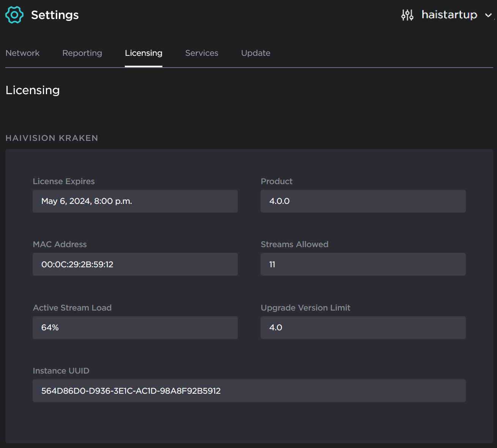The image size is (497, 448).
Task: Click the Instance UUID label
Action: [x=61, y=371]
